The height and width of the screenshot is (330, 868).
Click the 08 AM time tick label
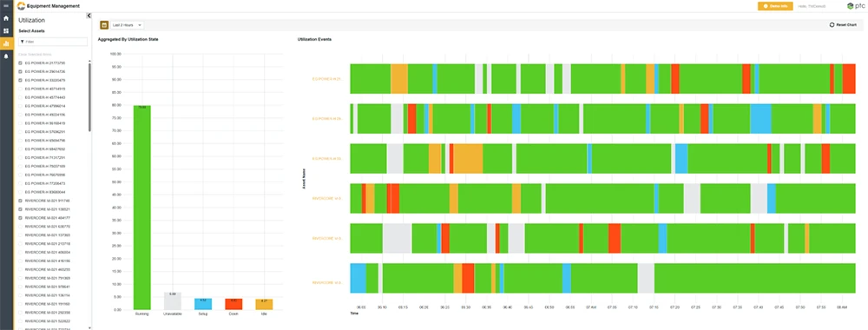841,307
